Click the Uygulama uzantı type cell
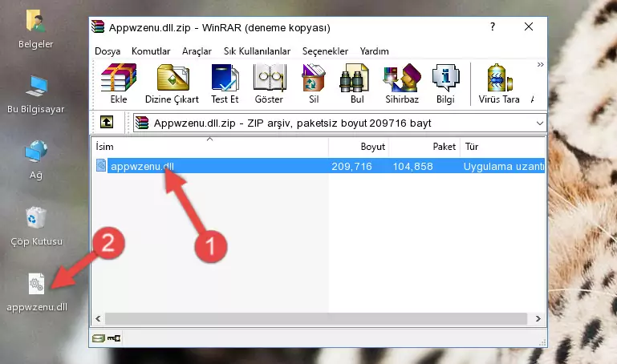The image size is (617, 364). point(504,166)
